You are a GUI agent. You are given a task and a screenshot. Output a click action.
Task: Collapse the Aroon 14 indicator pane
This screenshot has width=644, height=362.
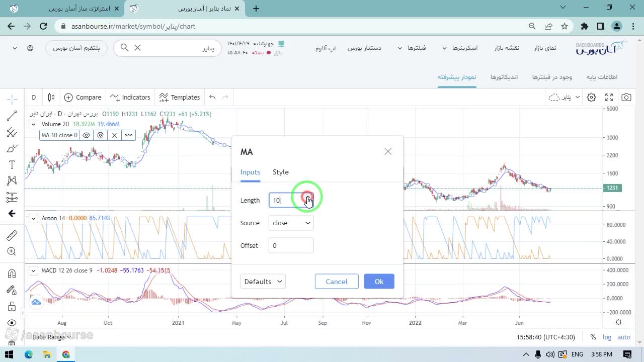pyautogui.click(x=33, y=218)
